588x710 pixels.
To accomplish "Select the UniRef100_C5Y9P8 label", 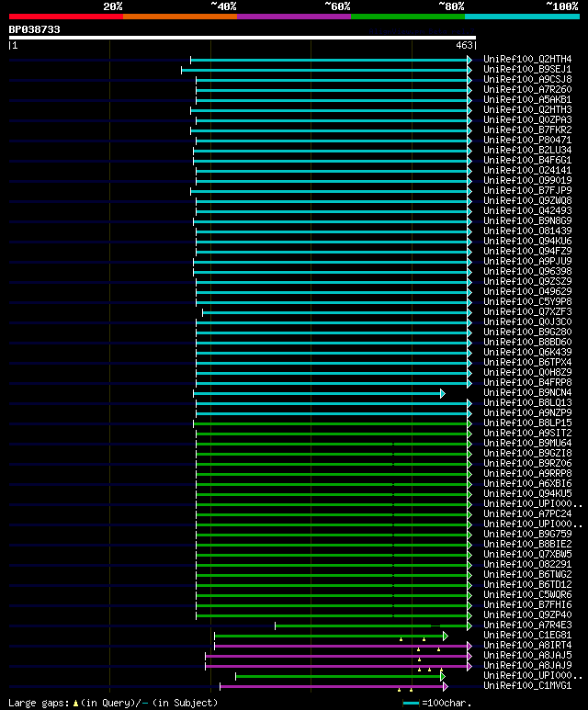I will (x=527, y=301).
